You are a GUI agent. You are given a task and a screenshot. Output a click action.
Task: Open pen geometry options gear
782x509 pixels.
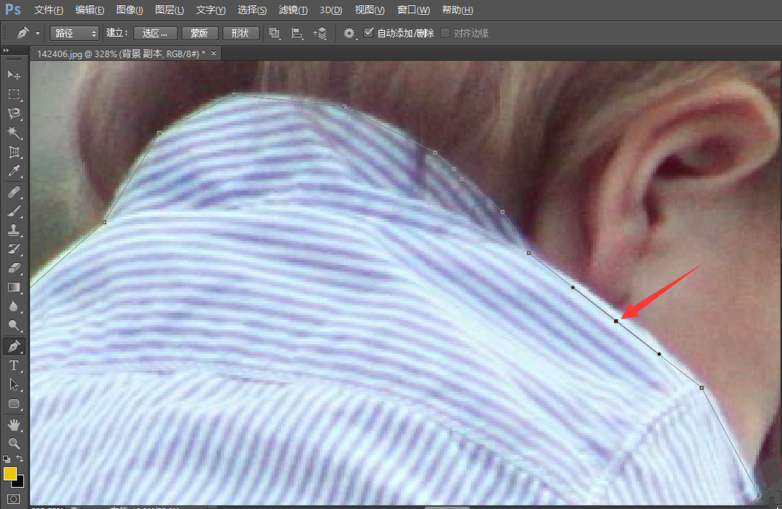[x=349, y=33]
